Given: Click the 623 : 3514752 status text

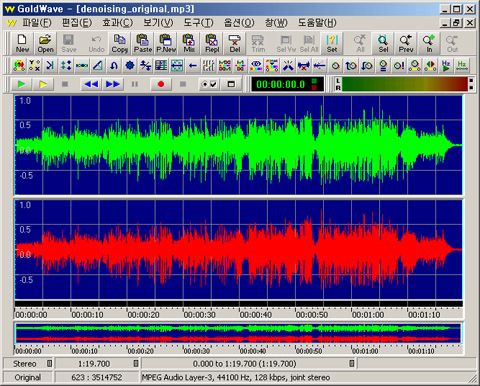Looking at the screenshot, I should coord(97,377).
